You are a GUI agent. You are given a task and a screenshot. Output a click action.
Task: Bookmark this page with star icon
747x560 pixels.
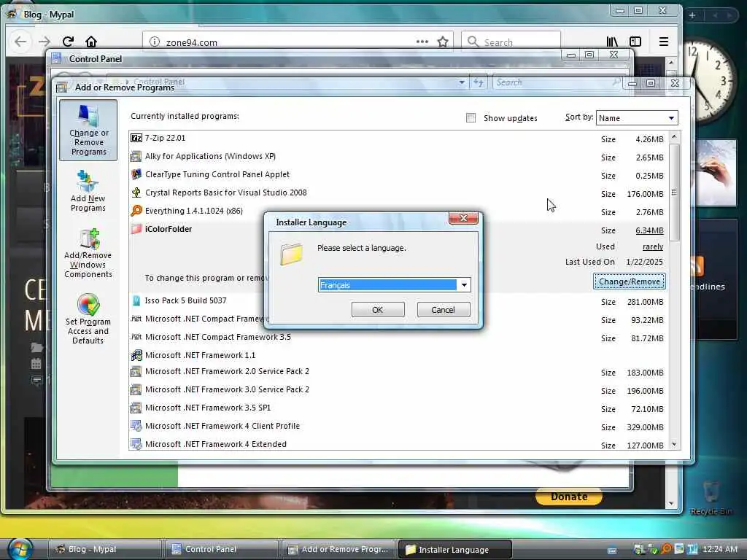coord(443,42)
